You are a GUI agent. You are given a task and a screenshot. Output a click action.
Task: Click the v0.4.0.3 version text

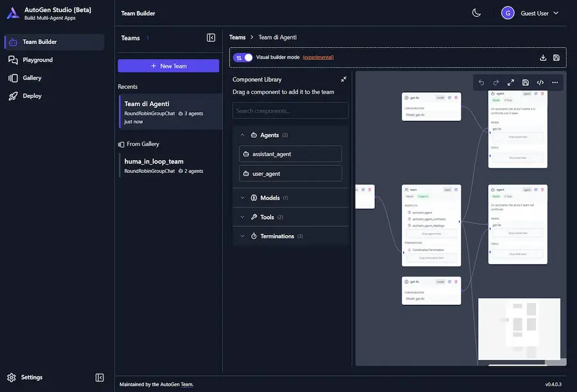click(x=553, y=384)
